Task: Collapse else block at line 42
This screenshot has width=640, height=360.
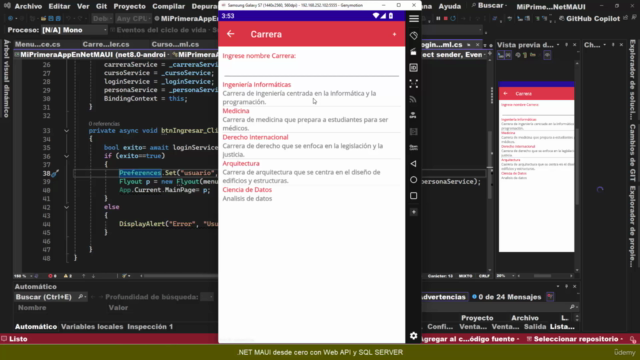Action: [x=67, y=207]
